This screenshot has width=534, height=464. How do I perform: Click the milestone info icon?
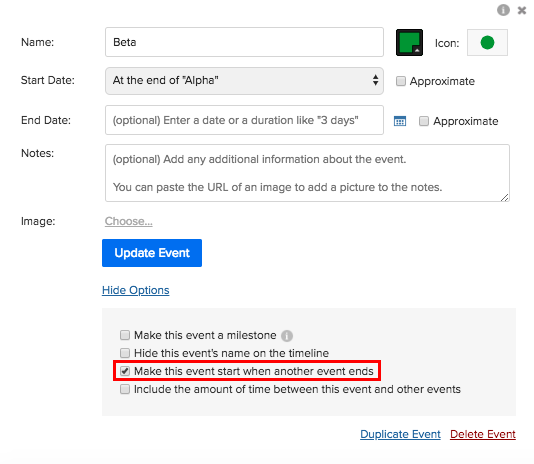(x=287, y=336)
